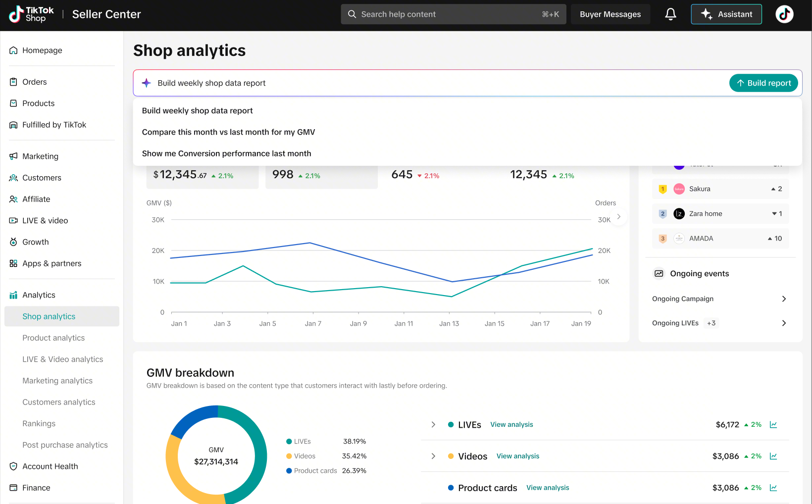
Task: Open Buyer Messages
Action: pos(610,14)
